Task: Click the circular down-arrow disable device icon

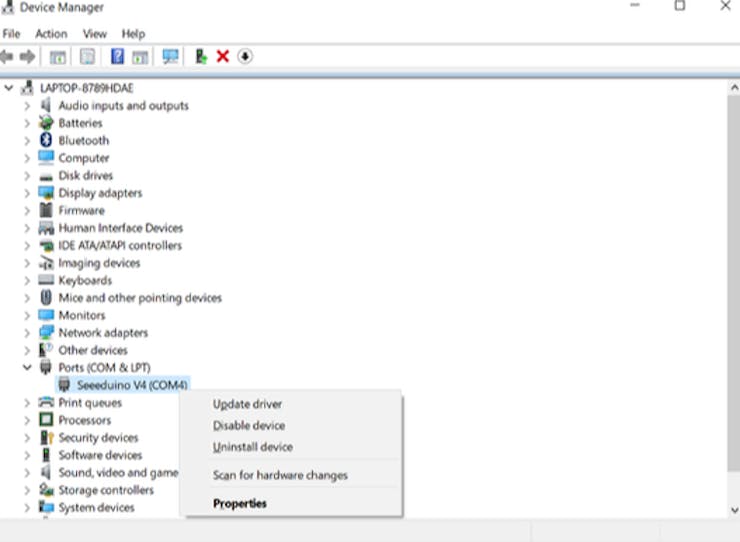Action: 245,57
